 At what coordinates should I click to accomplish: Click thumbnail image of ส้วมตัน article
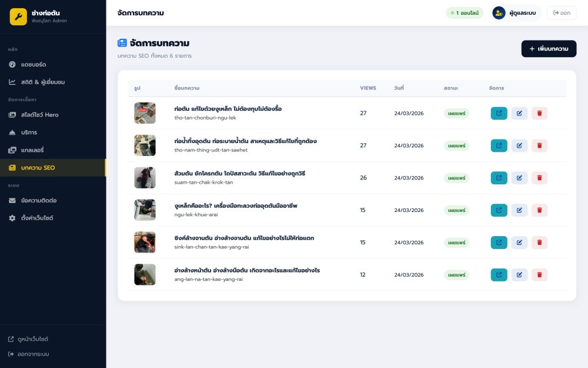(x=145, y=178)
